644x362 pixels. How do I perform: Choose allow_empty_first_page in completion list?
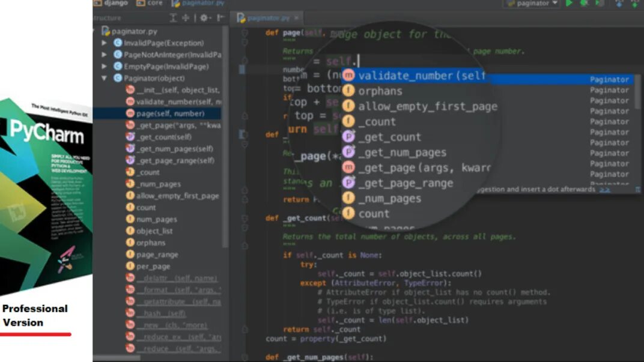tap(428, 107)
